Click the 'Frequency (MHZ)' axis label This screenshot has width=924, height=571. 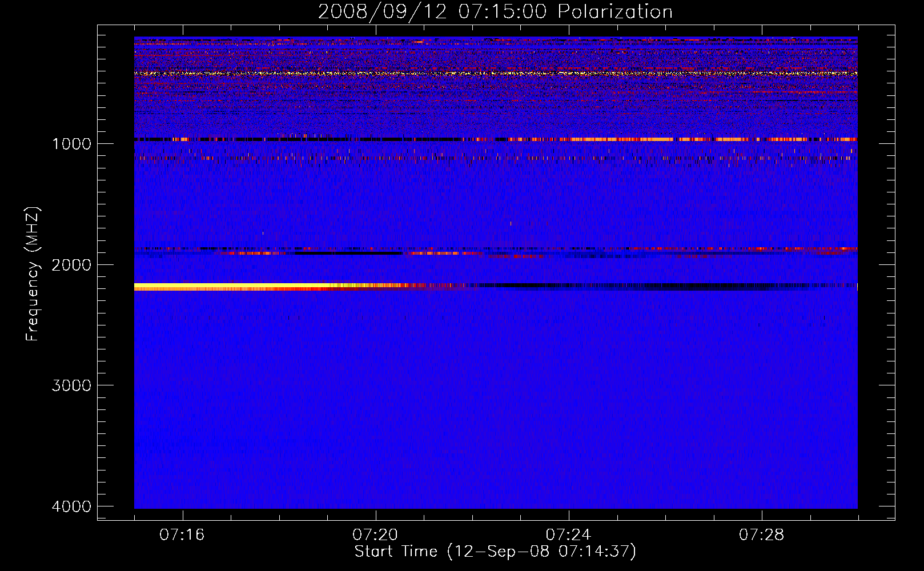[33, 274]
